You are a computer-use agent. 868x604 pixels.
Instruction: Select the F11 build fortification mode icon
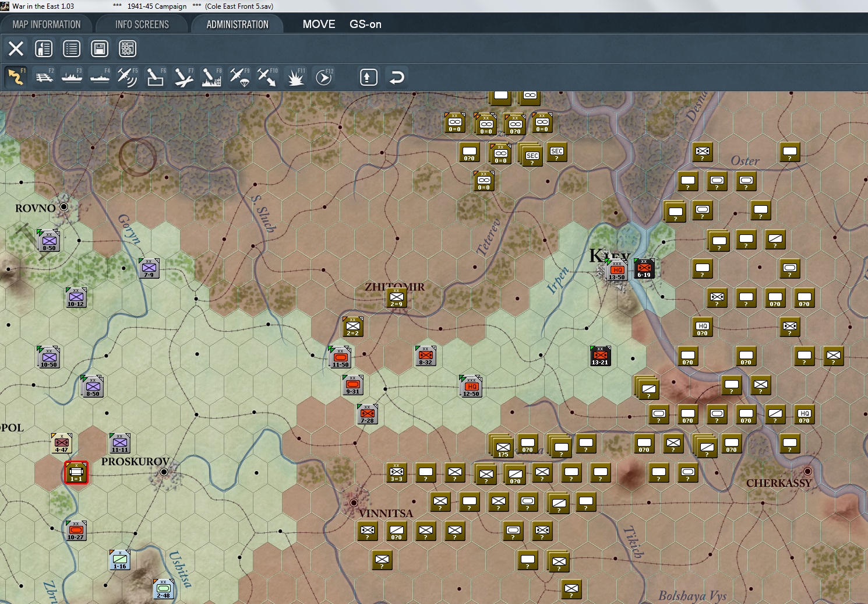pos(295,77)
